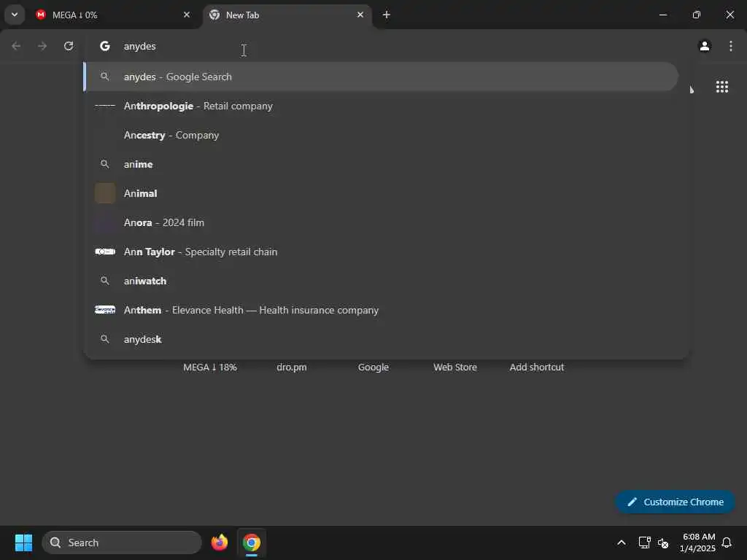This screenshot has height=560, width=747.
Task: Close the New Tab tab
Action: [360, 15]
